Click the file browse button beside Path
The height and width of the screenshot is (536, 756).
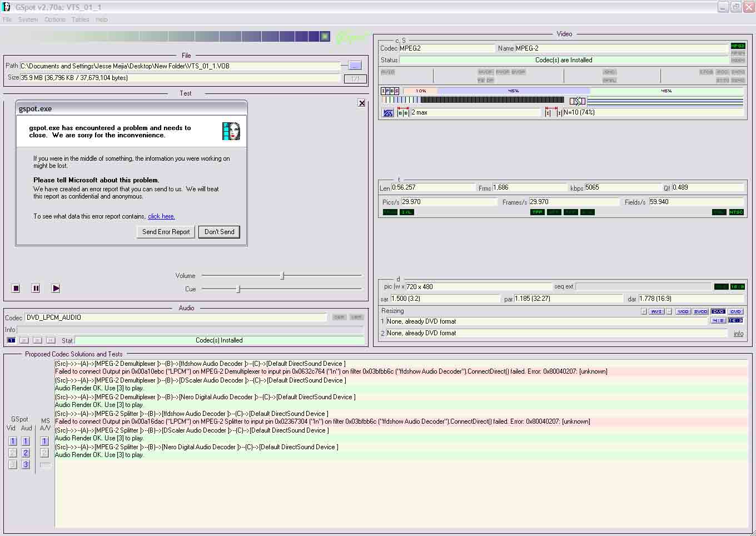(355, 66)
